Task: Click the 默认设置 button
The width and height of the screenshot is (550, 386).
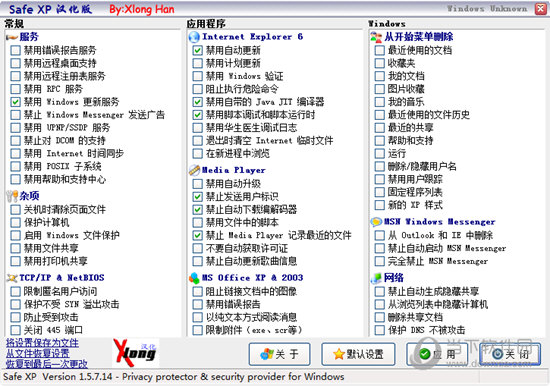Action: [x=358, y=354]
